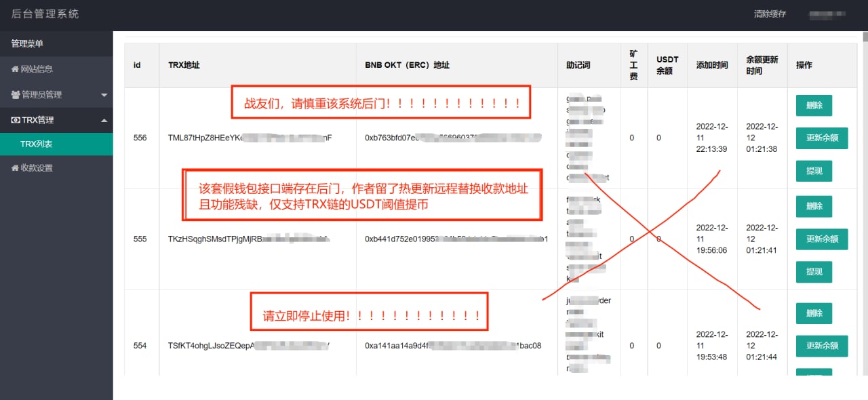Click the icon beside 收款设置
Viewport: 868px width, 400px height.
click(x=15, y=168)
